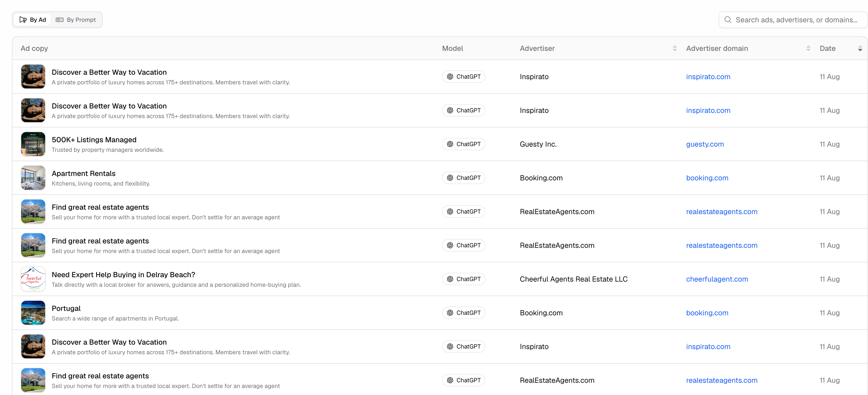Click RealEstateAgents.com advertiser above Cheerful Agents row

click(x=557, y=245)
